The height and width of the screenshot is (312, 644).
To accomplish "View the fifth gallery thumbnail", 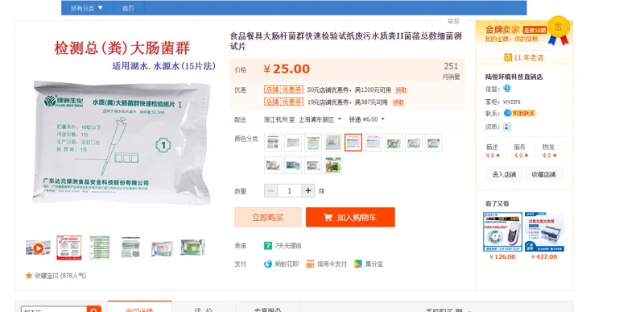I will tap(162, 248).
